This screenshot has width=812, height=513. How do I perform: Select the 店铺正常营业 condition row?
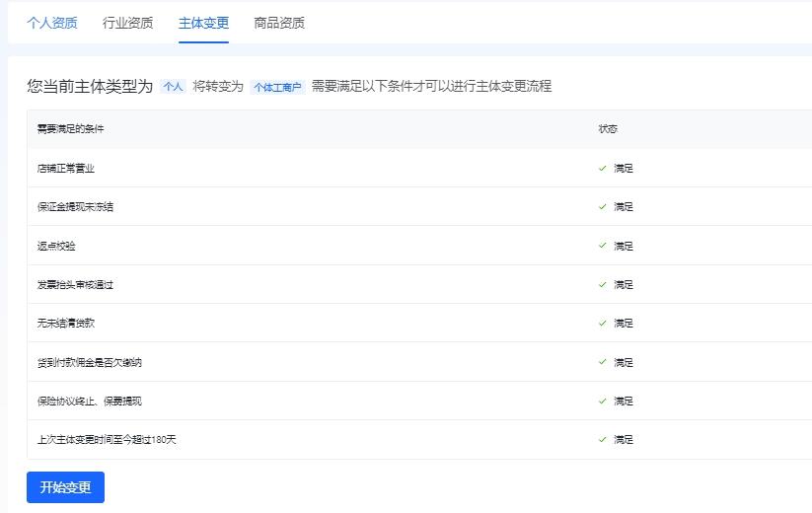click(419, 169)
